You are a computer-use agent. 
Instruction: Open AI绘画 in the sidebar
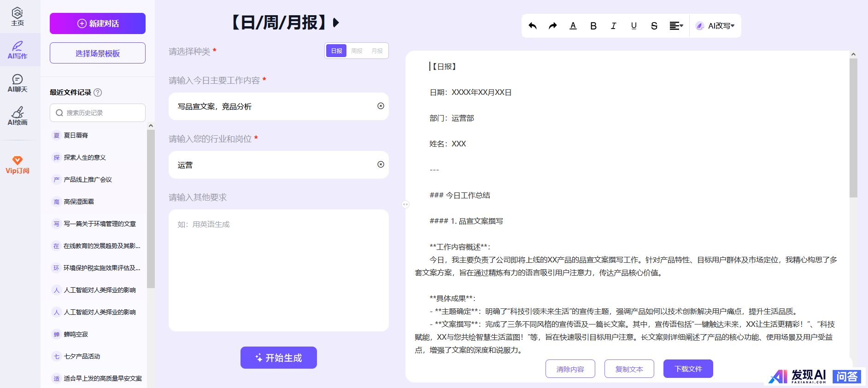pos(18,116)
